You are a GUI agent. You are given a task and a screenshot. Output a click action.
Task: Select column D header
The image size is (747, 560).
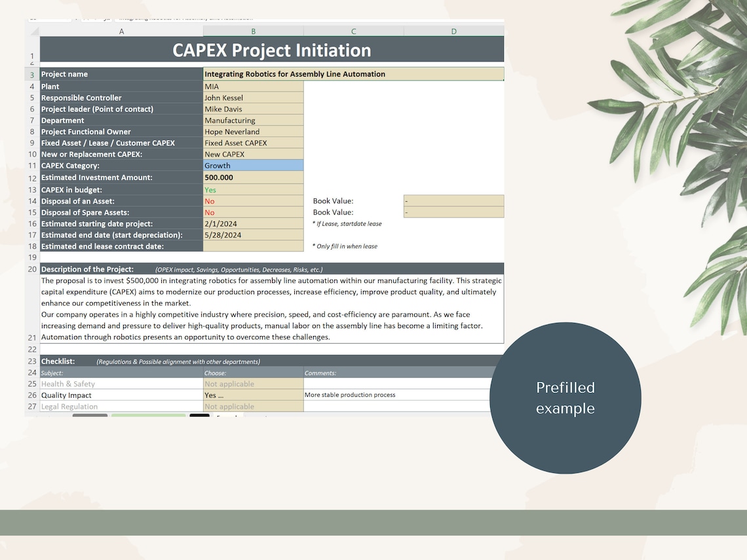pyautogui.click(x=453, y=31)
